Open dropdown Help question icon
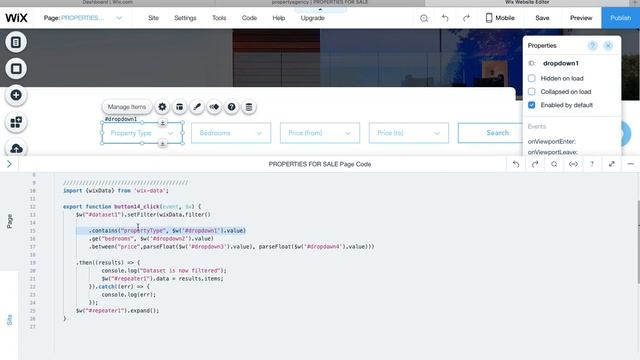Image resolution: width=640 pixels, height=360 pixels. coord(231,107)
